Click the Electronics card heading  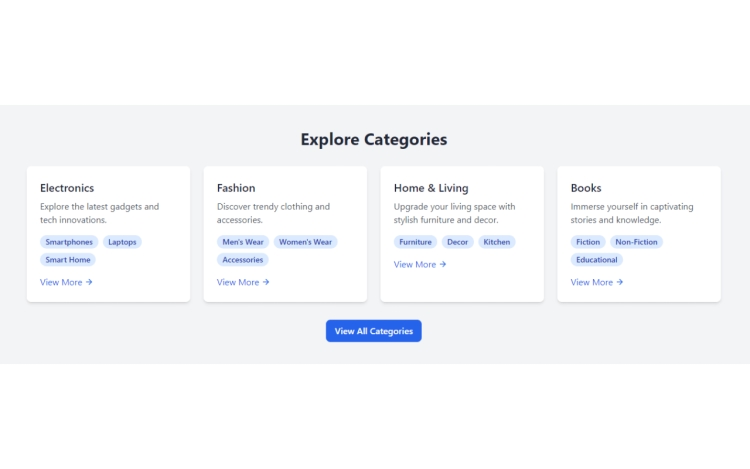67,188
